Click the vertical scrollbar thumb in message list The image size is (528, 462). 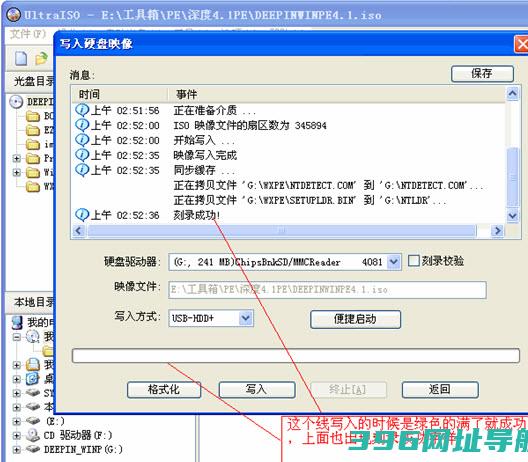click(x=513, y=177)
